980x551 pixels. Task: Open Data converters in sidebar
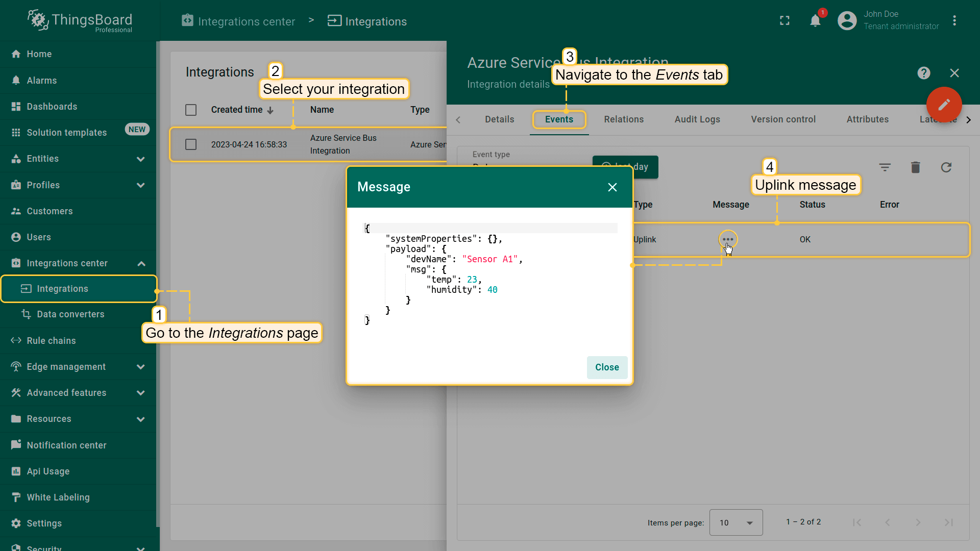pos(70,314)
